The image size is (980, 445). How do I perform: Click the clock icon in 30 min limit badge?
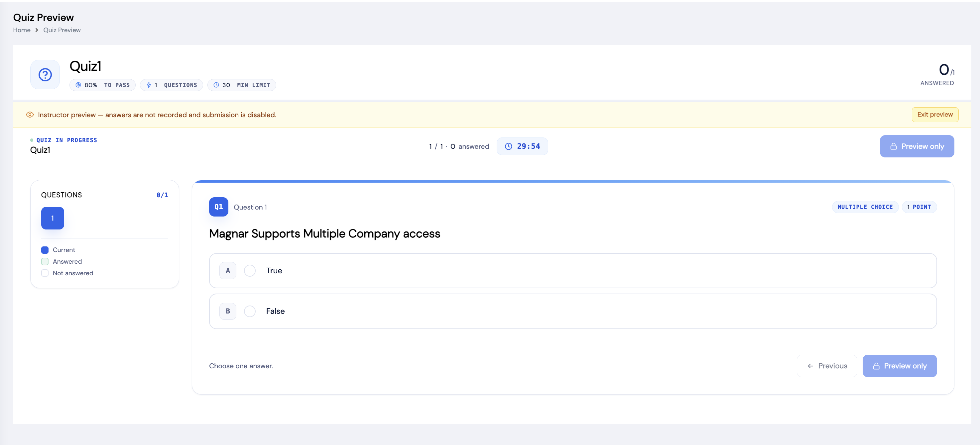216,85
